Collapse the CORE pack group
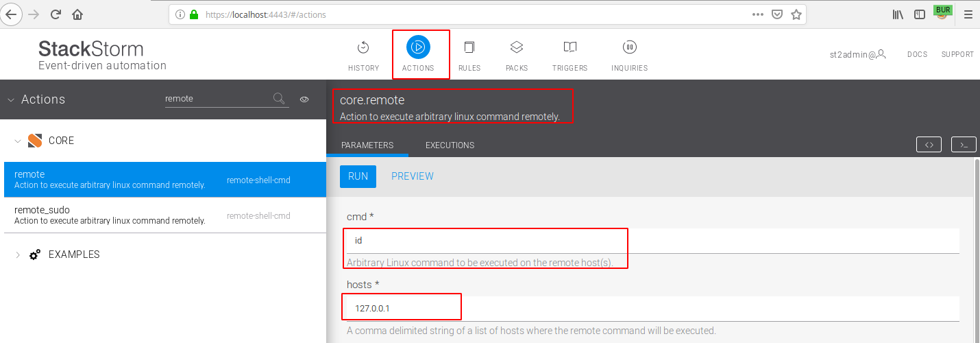 tap(17, 141)
